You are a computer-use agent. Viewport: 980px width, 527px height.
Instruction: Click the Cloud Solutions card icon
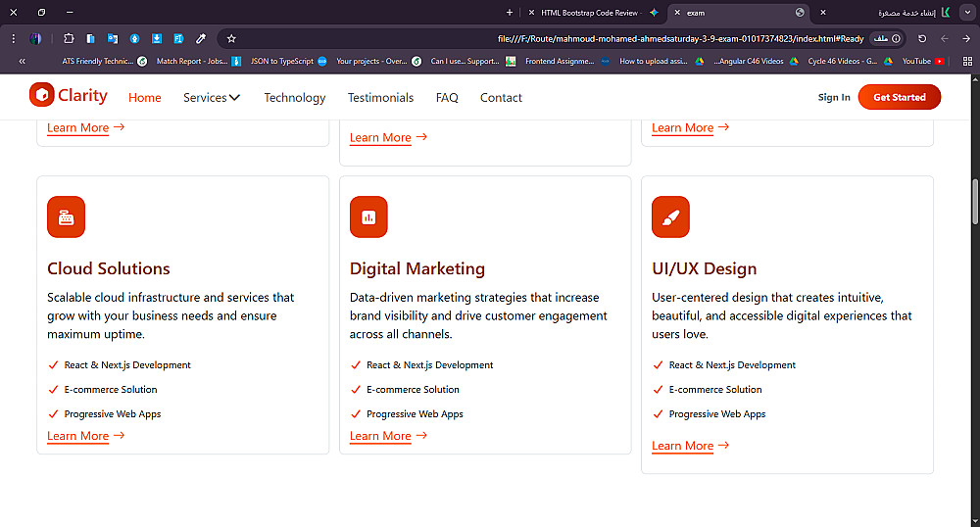(x=66, y=216)
